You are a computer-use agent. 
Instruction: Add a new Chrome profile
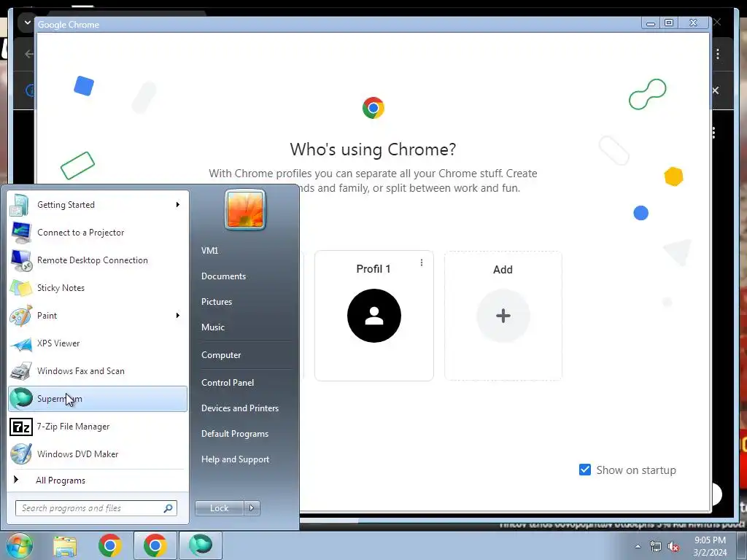(x=503, y=316)
